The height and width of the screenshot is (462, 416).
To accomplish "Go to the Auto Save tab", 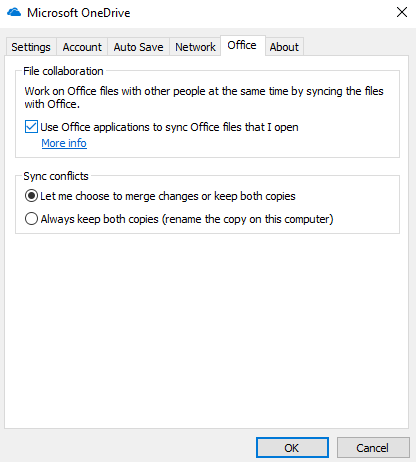I will (138, 47).
